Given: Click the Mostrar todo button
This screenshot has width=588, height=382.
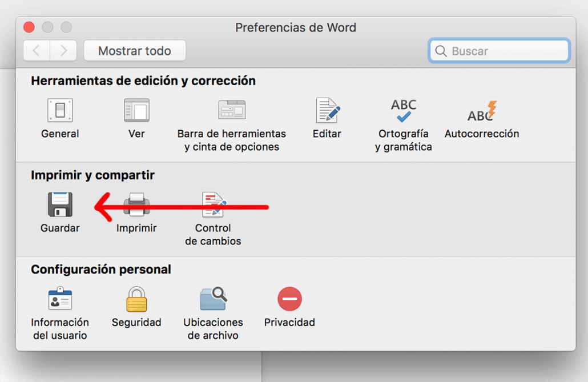Looking at the screenshot, I should coord(135,51).
